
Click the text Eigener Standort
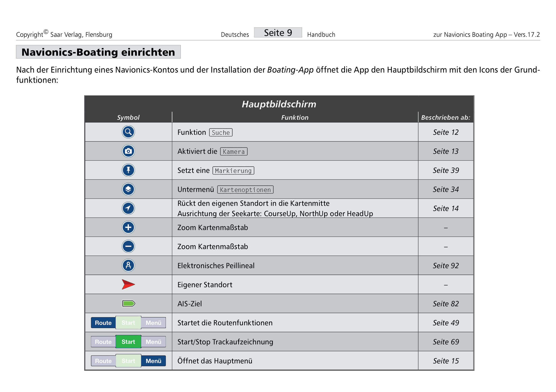tap(205, 285)
